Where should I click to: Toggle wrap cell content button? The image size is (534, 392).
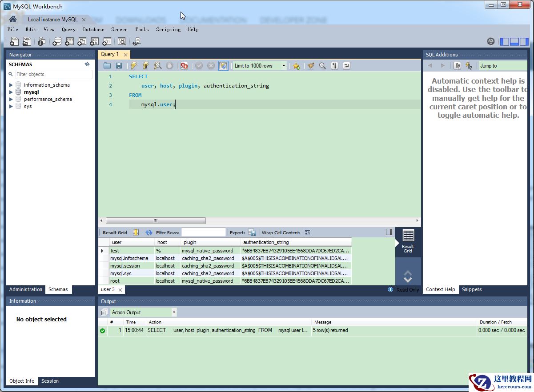(307, 232)
